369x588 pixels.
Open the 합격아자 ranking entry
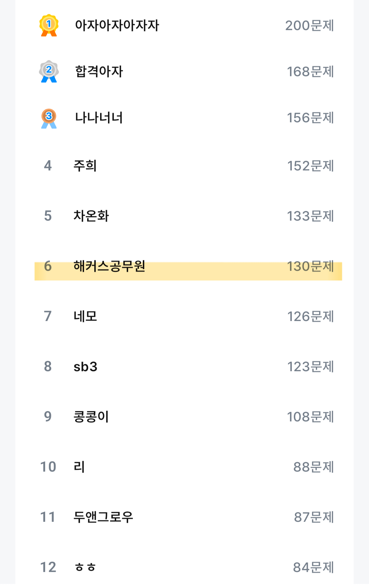(99, 71)
